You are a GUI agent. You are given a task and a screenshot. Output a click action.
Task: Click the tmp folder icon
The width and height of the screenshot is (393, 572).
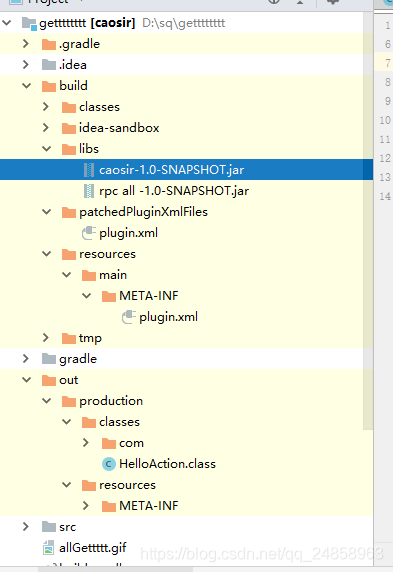click(x=69, y=338)
